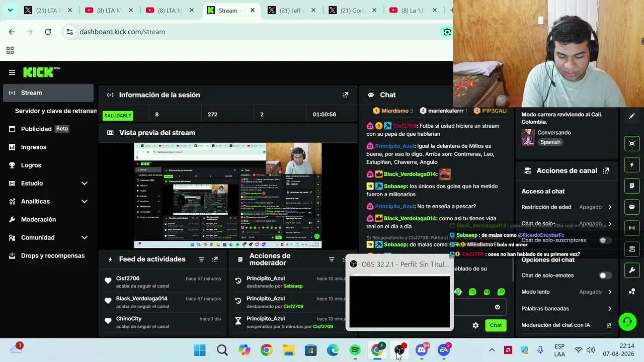Viewport: 644px width, 362px height.
Task: Switch to the X tab '(21) Gonz'
Action: [x=353, y=11]
